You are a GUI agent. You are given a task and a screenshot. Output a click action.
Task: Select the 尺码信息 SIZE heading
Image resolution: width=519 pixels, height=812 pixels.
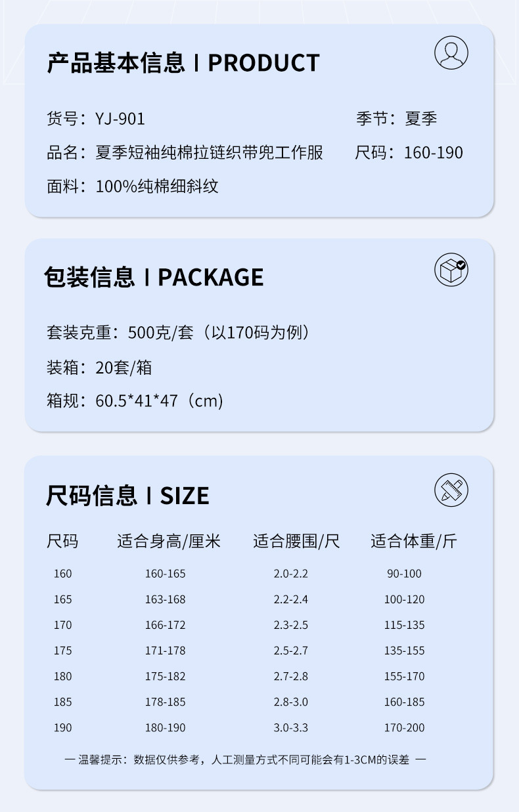127,496
